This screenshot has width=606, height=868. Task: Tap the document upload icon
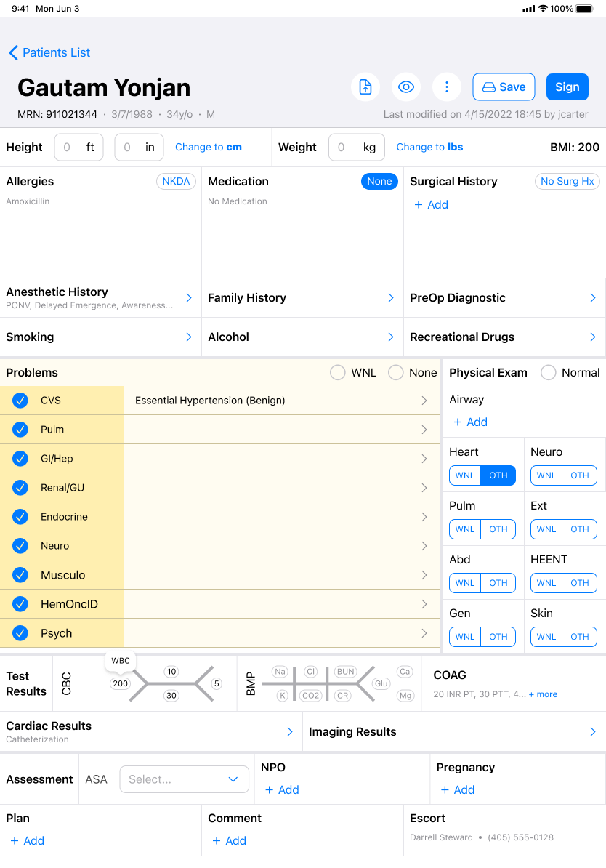[x=365, y=87]
